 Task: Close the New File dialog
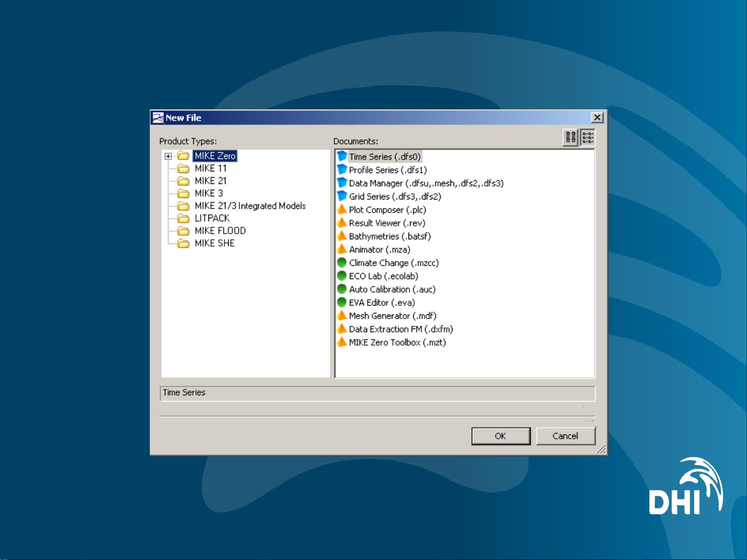597,118
